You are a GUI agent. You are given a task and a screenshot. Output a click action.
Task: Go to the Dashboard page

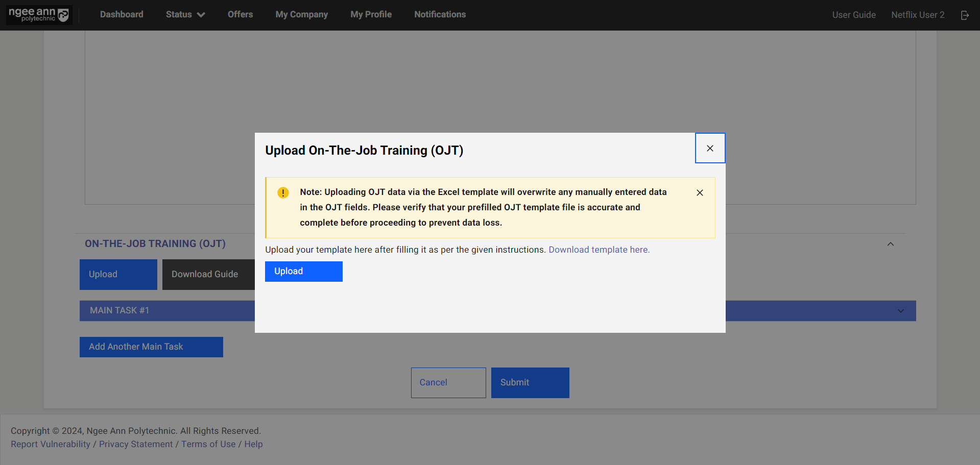(122, 15)
